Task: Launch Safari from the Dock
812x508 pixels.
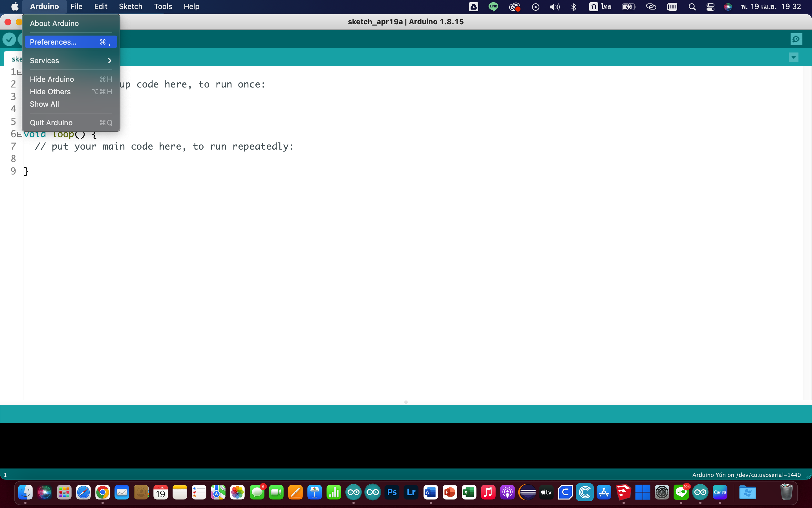Action: [x=83, y=492]
